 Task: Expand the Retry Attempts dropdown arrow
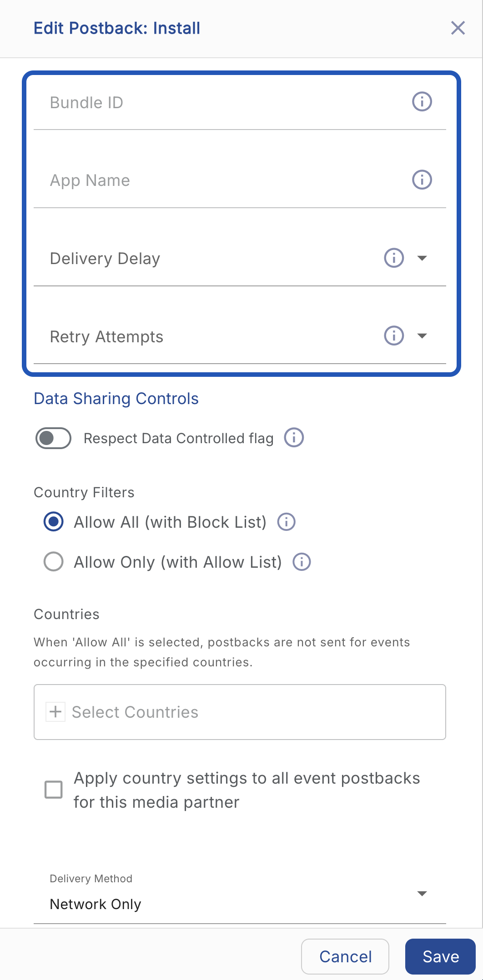(x=422, y=336)
